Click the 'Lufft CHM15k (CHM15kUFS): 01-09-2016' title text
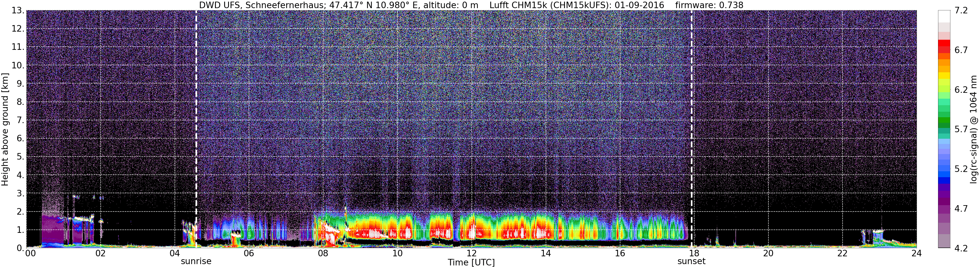 [x=577, y=5]
